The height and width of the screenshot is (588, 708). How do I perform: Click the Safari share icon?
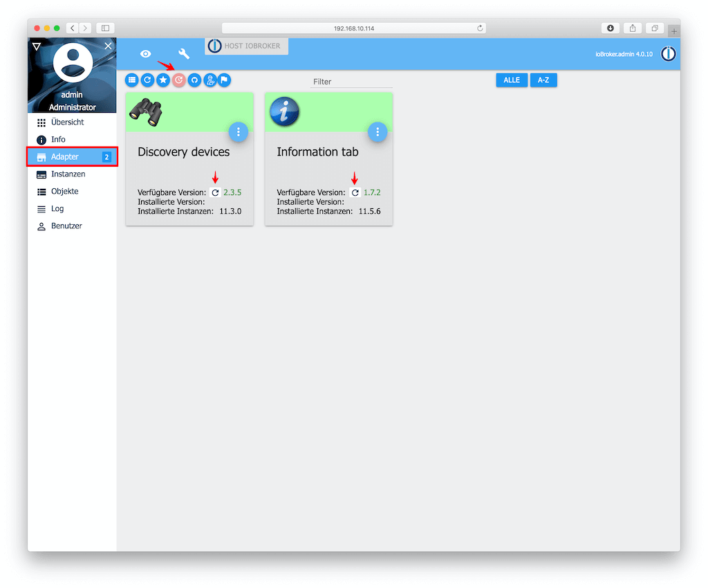point(633,28)
